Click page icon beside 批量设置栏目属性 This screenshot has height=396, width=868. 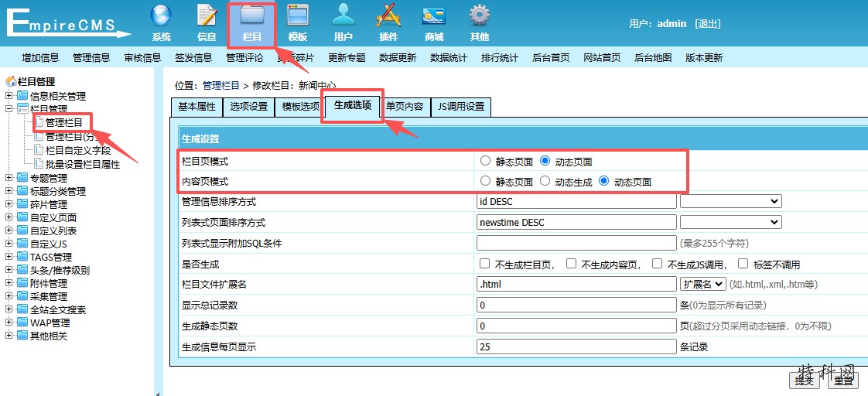(x=38, y=164)
